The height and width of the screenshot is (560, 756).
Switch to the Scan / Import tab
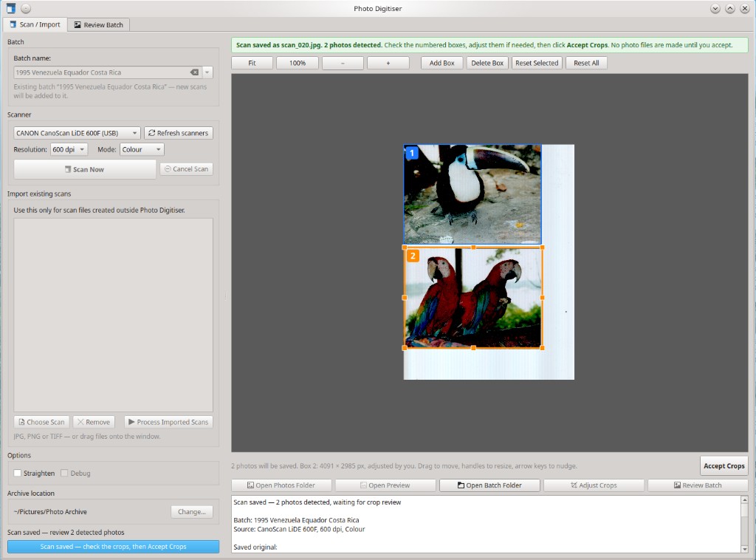click(35, 24)
